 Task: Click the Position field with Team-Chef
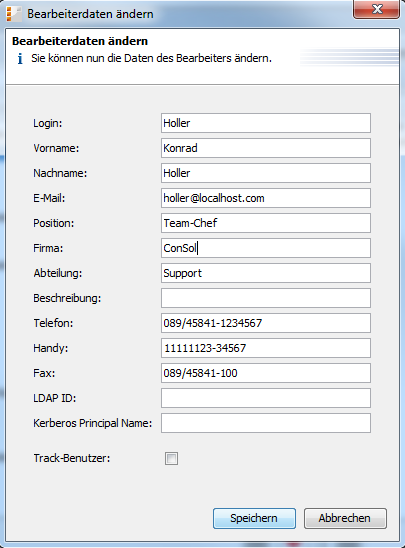pos(266,223)
